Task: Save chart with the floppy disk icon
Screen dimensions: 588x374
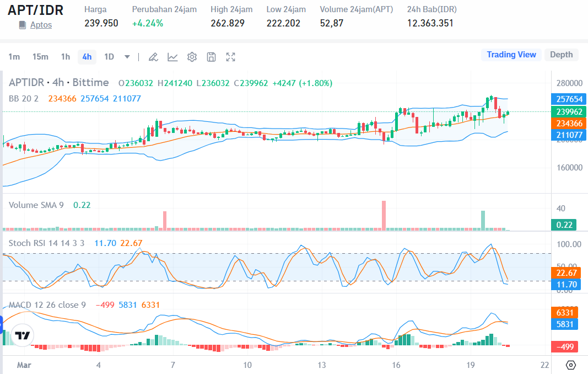Action: 212,57
